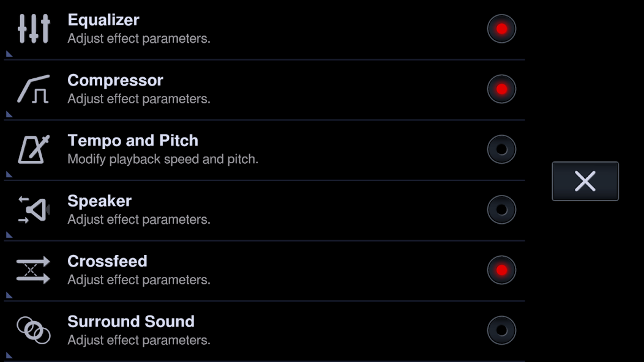
Task: Expand the Compressor corner triangle
Action: [9, 114]
